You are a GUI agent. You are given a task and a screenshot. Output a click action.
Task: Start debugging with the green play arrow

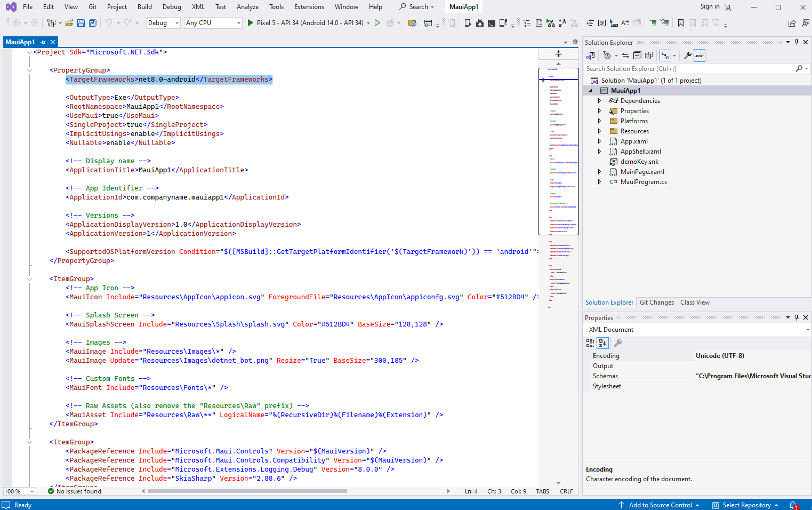tap(251, 23)
